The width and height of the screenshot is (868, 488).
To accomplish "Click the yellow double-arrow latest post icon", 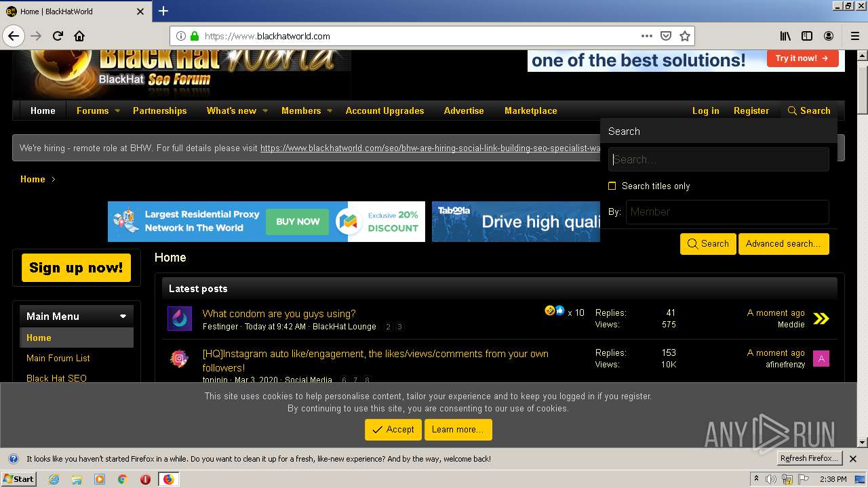I will (821, 319).
